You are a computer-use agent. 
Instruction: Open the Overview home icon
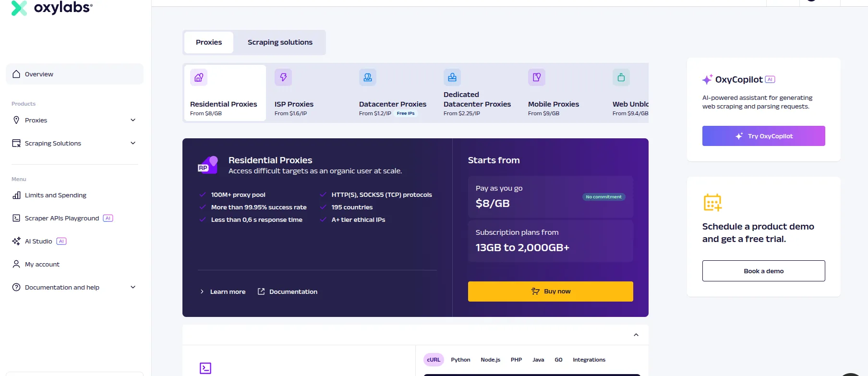[x=16, y=74]
